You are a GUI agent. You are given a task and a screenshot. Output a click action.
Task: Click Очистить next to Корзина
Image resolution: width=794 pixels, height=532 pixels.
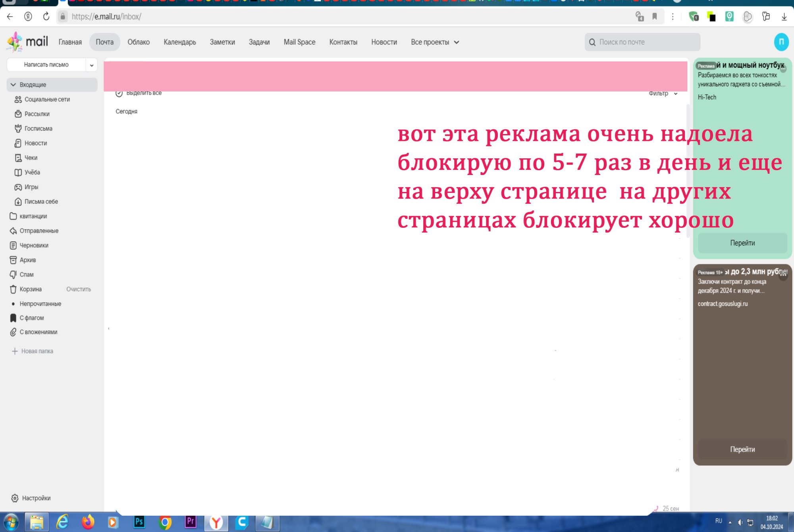[78, 289]
